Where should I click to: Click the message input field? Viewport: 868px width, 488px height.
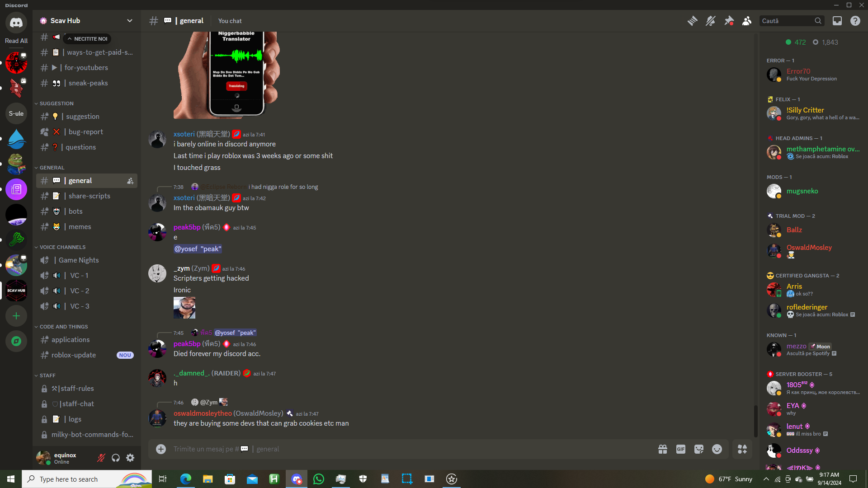point(407,449)
